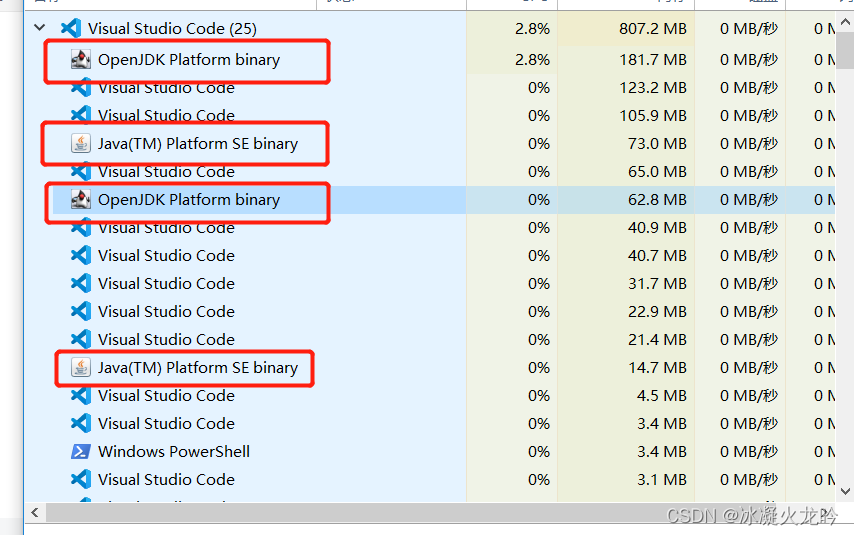The height and width of the screenshot is (535, 854).
Task: Click the vertical scrollbar up arrow
Action: click(x=845, y=22)
